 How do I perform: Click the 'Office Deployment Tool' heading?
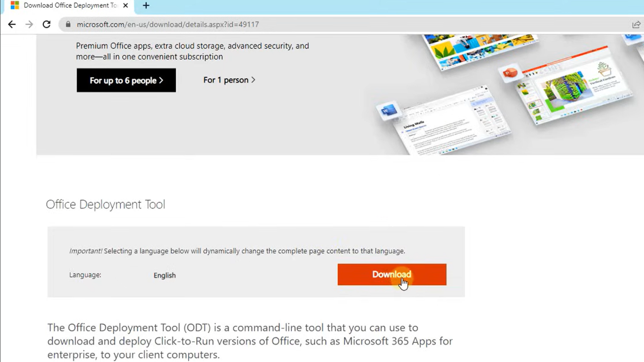(x=105, y=204)
